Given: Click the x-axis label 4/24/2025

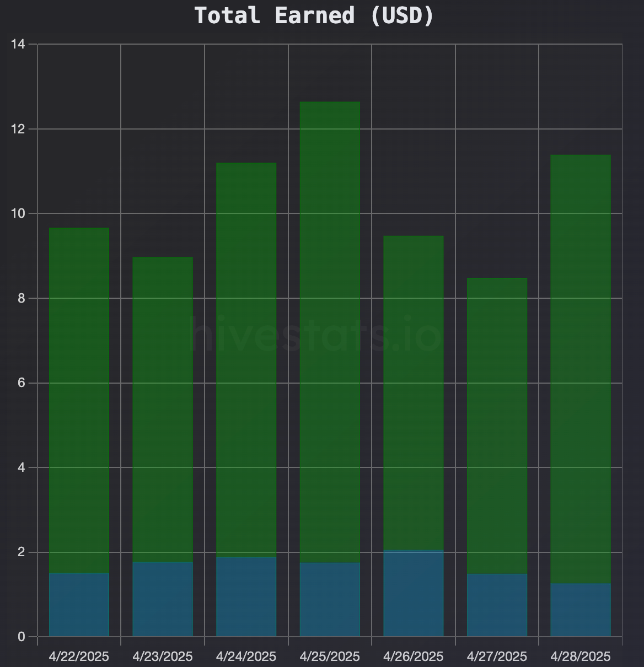Looking at the screenshot, I should 246,657.
